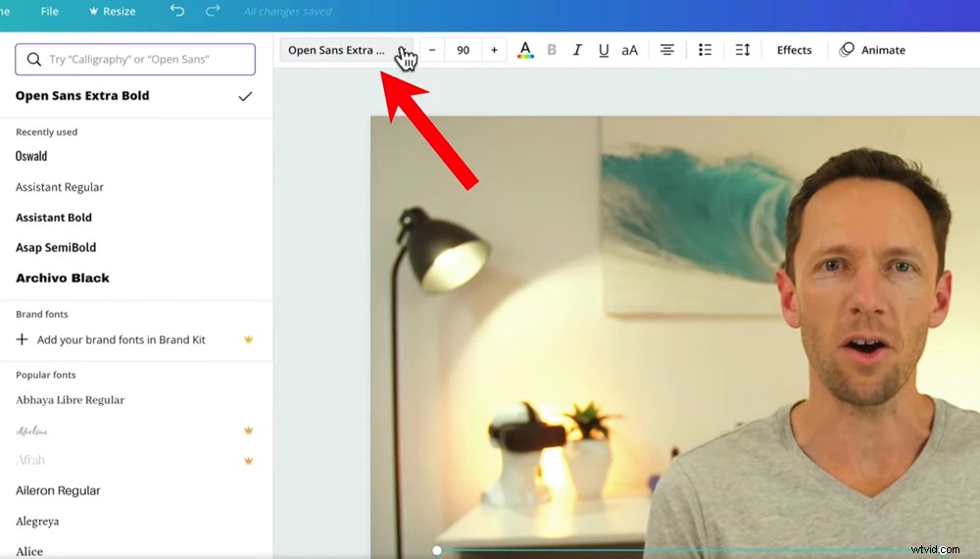The image size is (980, 559).
Task: Change text alignment
Action: tap(666, 50)
